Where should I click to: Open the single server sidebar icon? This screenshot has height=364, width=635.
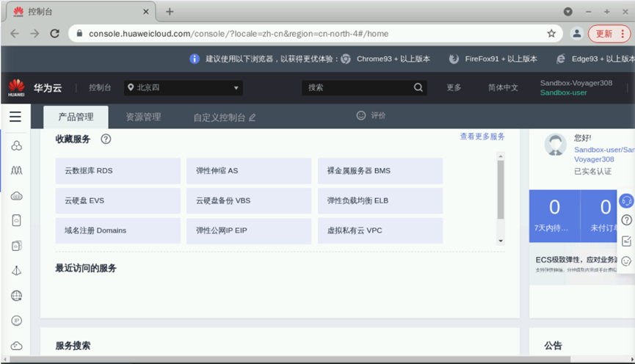coord(17,221)
